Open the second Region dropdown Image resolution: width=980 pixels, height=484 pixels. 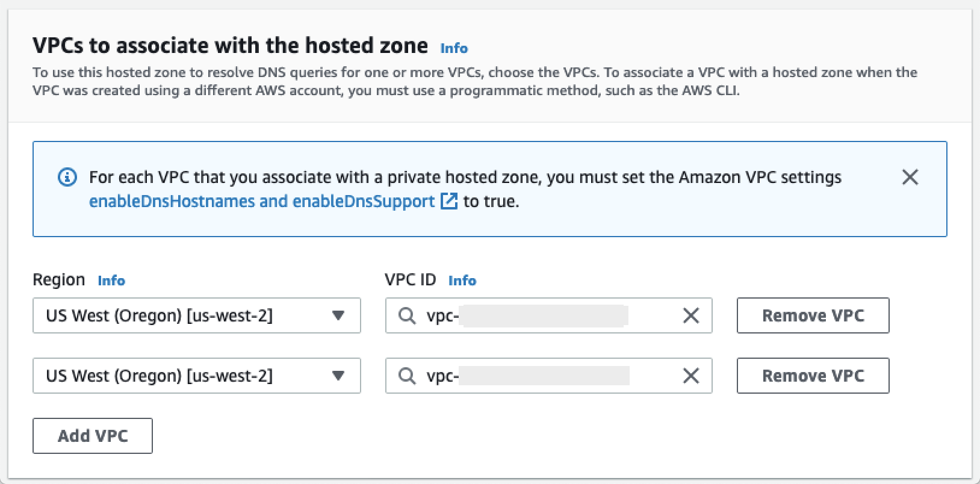point(181,376)
